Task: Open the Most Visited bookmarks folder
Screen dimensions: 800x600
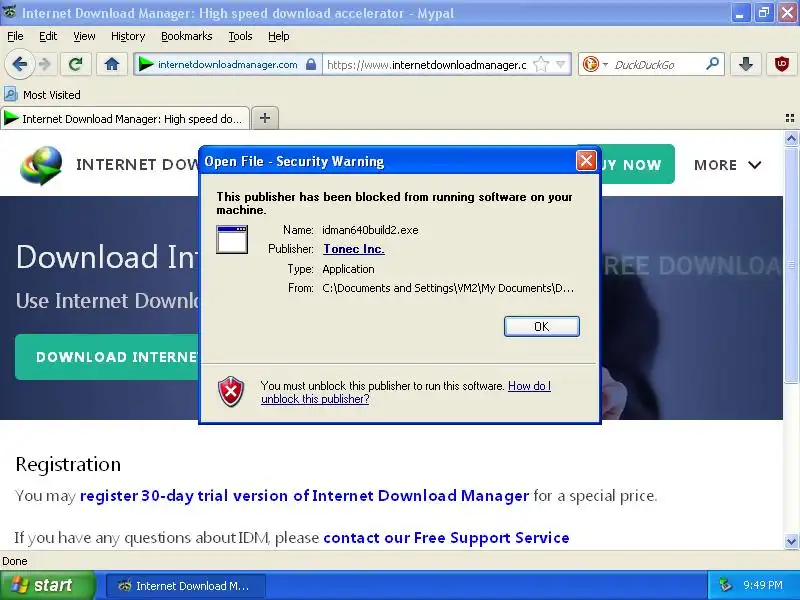Action: pyautogui.click(x=42, y=95)
